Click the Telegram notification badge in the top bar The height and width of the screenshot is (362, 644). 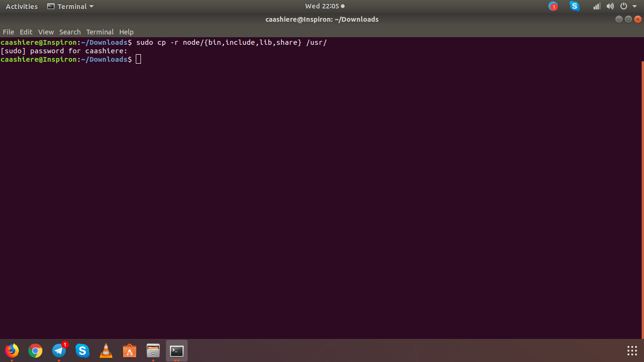(x=553, y=6)
